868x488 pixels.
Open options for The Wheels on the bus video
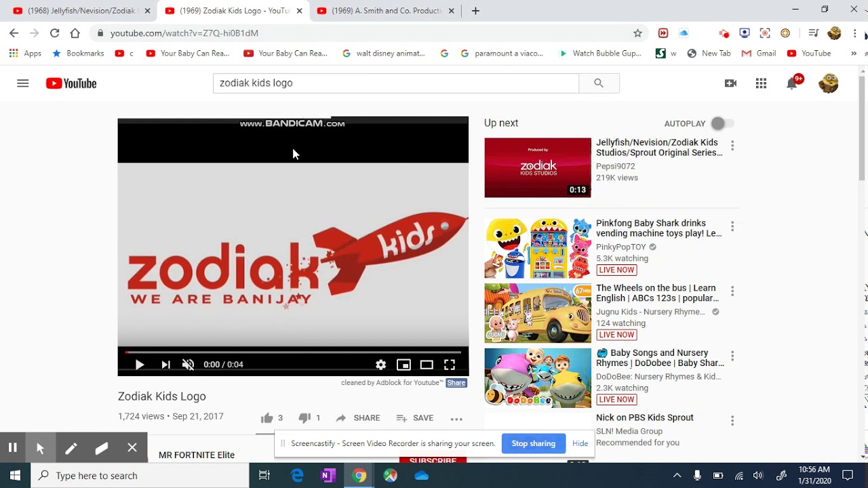(732, 291)
